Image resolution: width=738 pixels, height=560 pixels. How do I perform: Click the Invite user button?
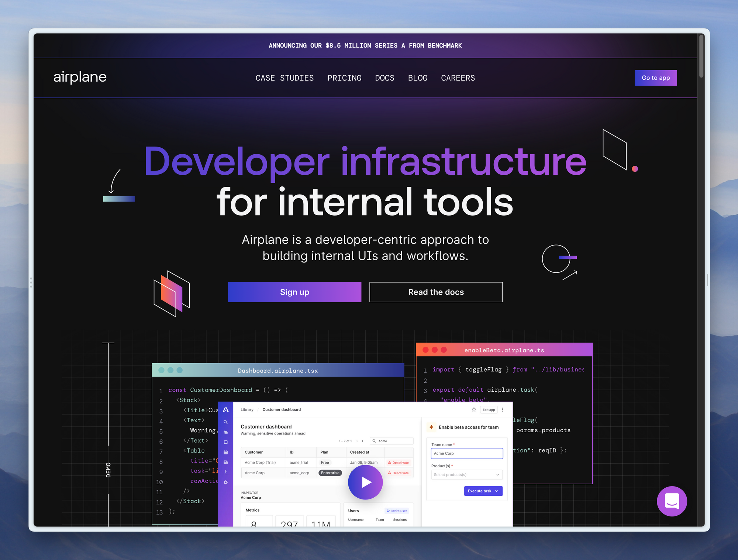pos(397,511)
